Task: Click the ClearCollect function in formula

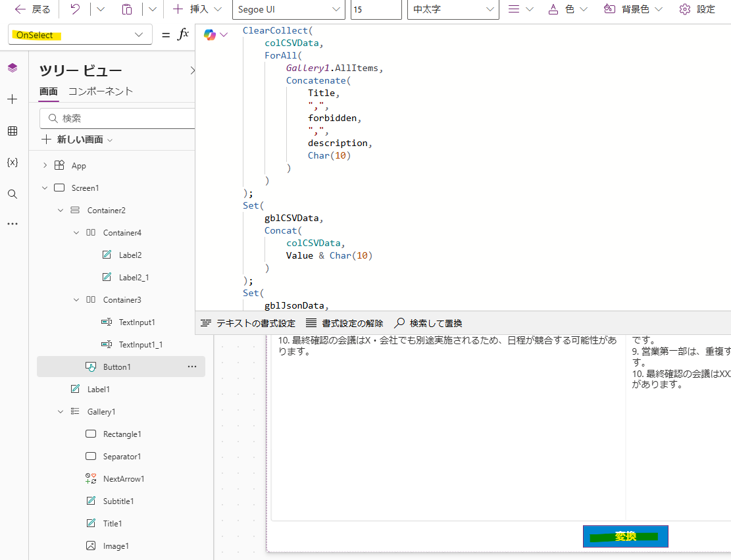Action: point(275,30)
